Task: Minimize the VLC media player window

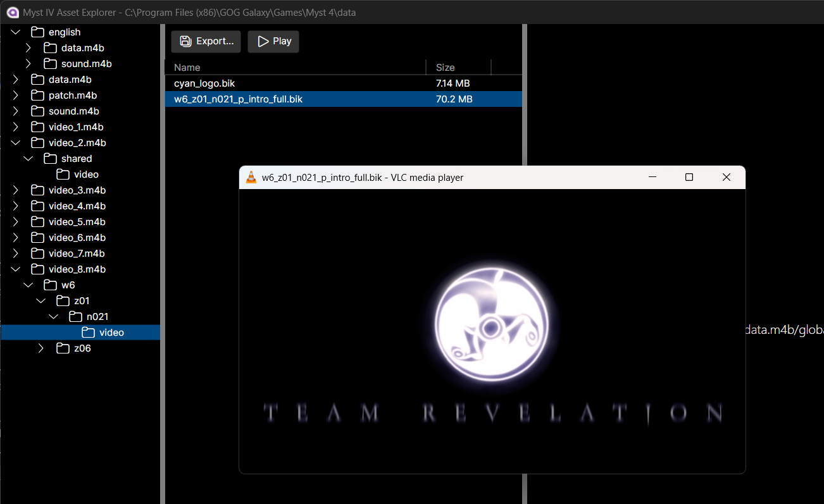Action: [x=652, y=178]
